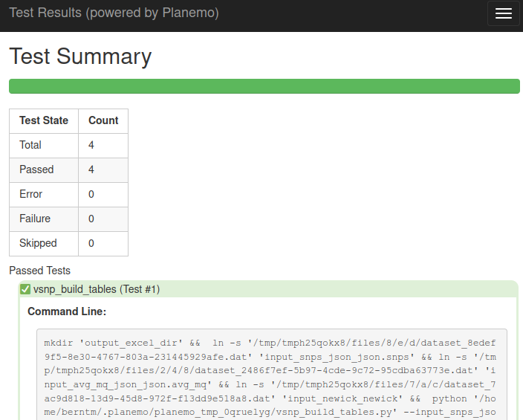
Task: Click the green test progress bar
Action: [x=264, y=86]
